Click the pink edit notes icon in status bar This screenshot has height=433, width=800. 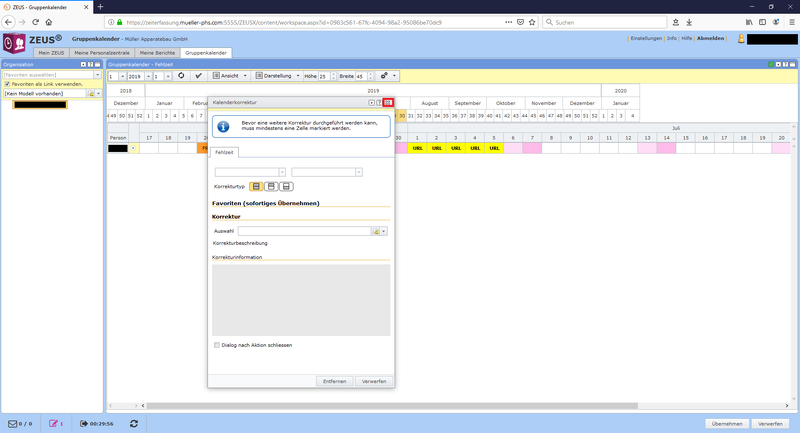[54, 424]
